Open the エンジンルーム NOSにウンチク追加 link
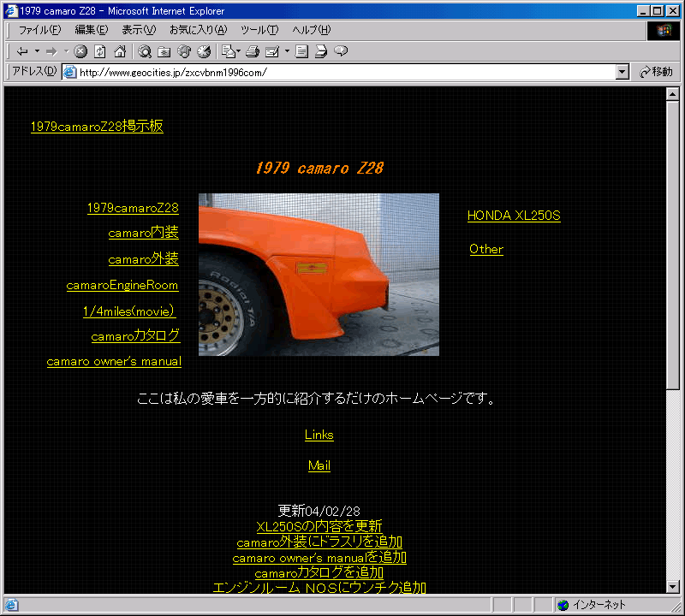The image size is (685, 616). (319, 588)
